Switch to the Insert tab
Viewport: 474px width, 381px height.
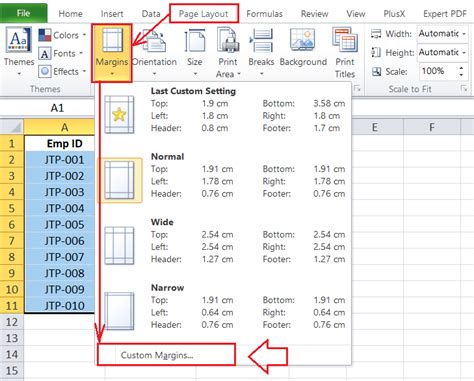click(112, 14)
